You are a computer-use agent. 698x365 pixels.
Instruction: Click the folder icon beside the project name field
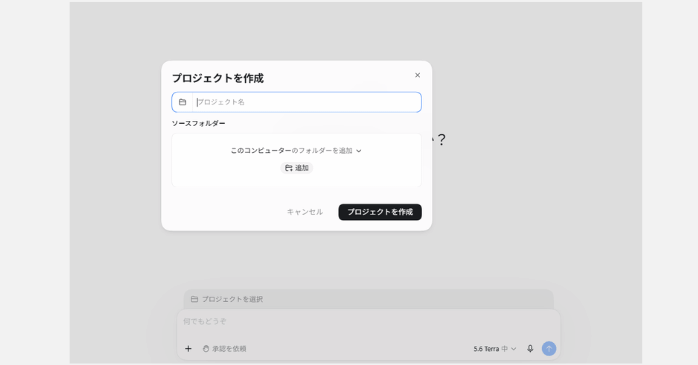(183, 102)
